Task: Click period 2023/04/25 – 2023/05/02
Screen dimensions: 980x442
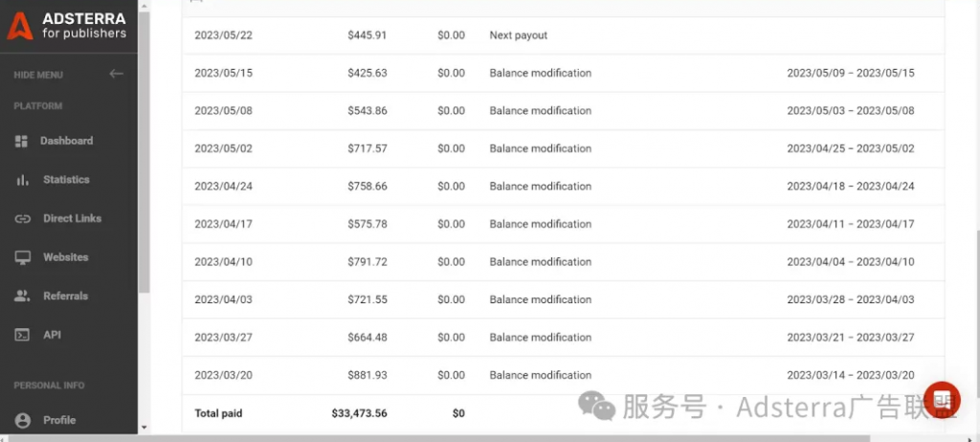Action: click(x=851, y=149)
